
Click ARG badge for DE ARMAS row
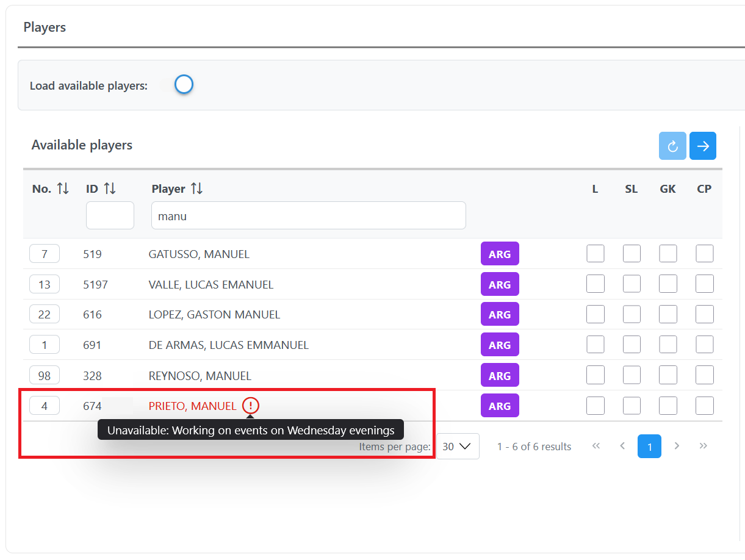click(500, 345)
